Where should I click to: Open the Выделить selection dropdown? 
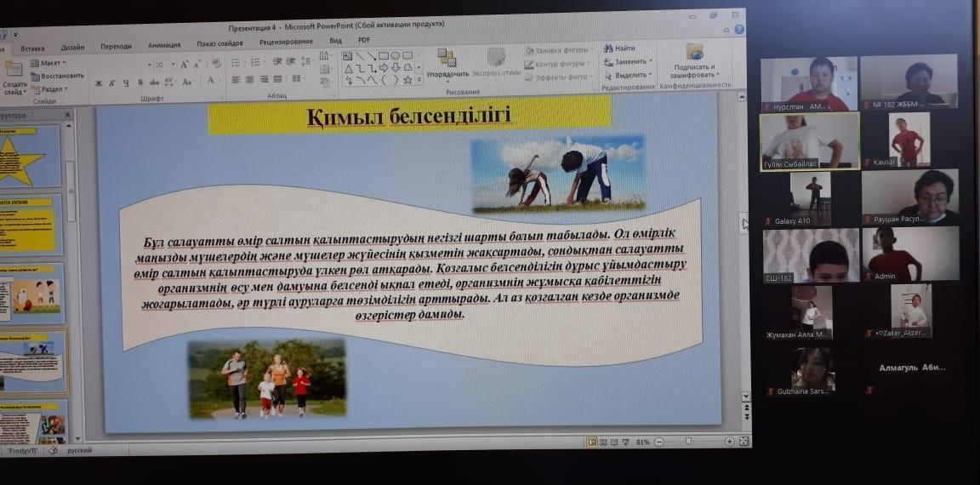tap(629, 75)
